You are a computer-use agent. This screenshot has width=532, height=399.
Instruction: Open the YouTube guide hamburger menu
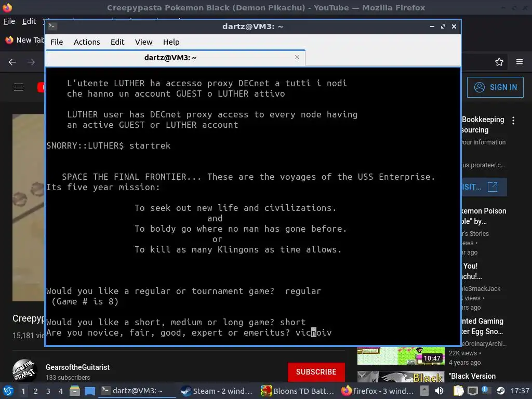pyautogui.click(x=19, y=87)
